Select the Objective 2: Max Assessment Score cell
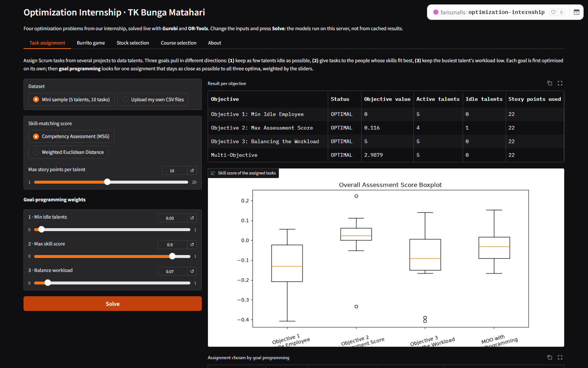This screenshot has height=368, width=588. 268,128
